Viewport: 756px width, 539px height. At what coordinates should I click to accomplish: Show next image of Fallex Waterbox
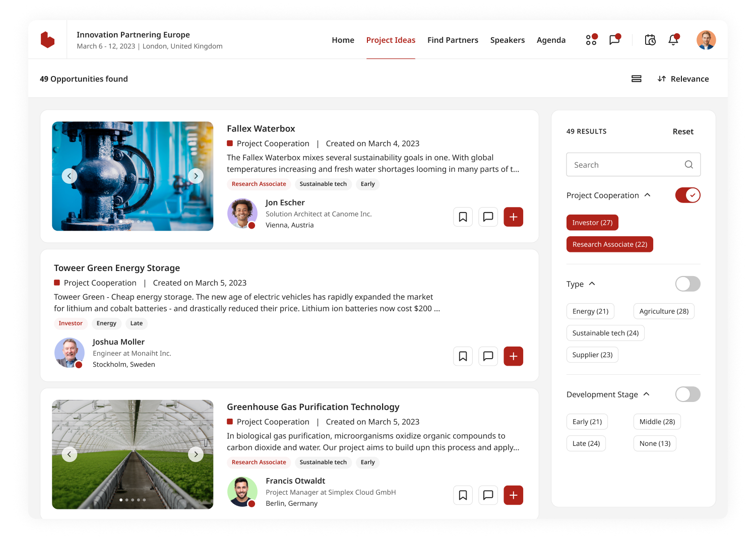click(x=196, y=176)
